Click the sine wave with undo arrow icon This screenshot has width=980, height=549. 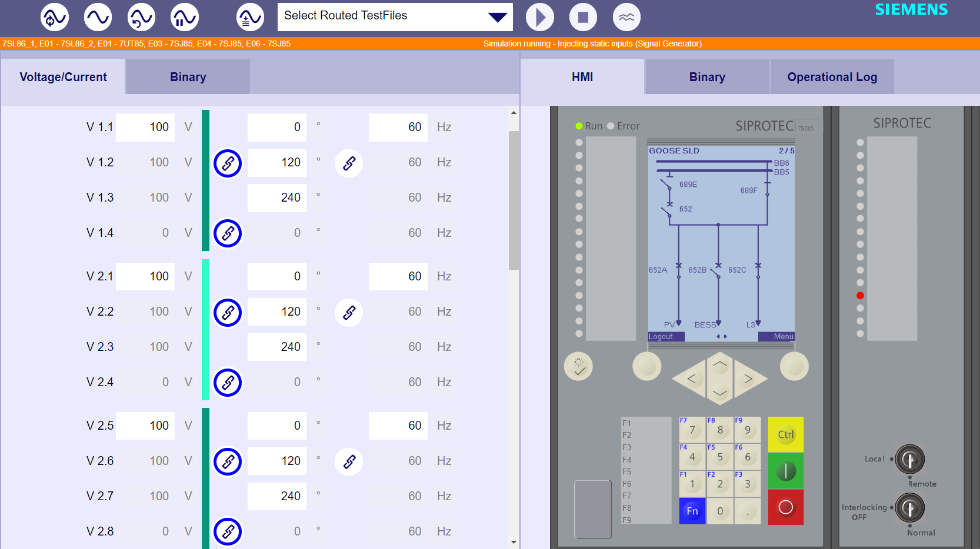[x=141, y=17]
